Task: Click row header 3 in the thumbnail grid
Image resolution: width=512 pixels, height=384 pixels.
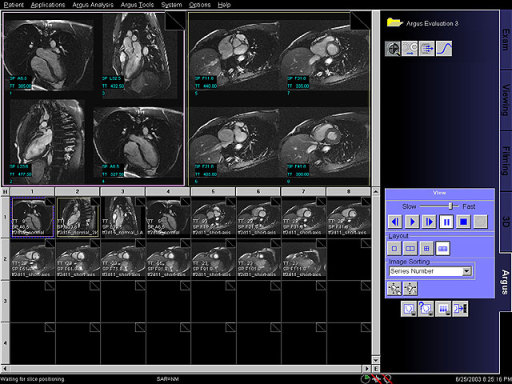Action: [x=5, y=301]
